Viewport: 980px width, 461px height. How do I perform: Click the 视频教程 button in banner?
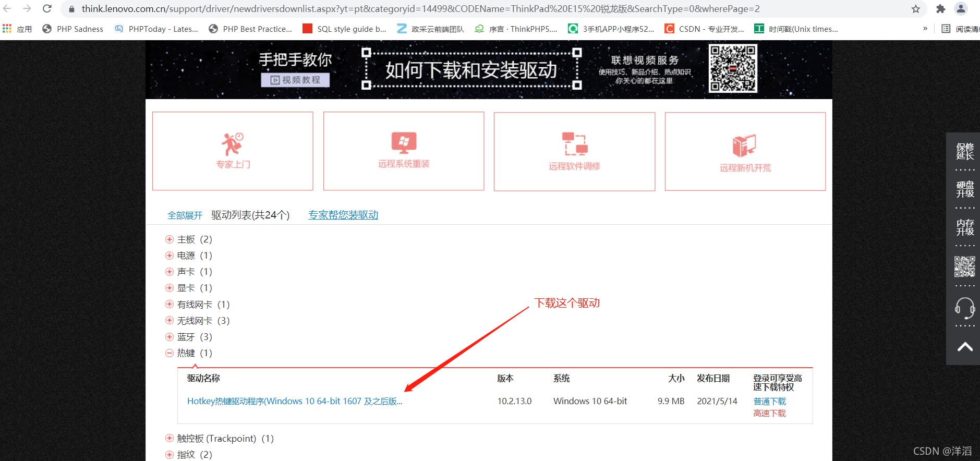point(296,80)
